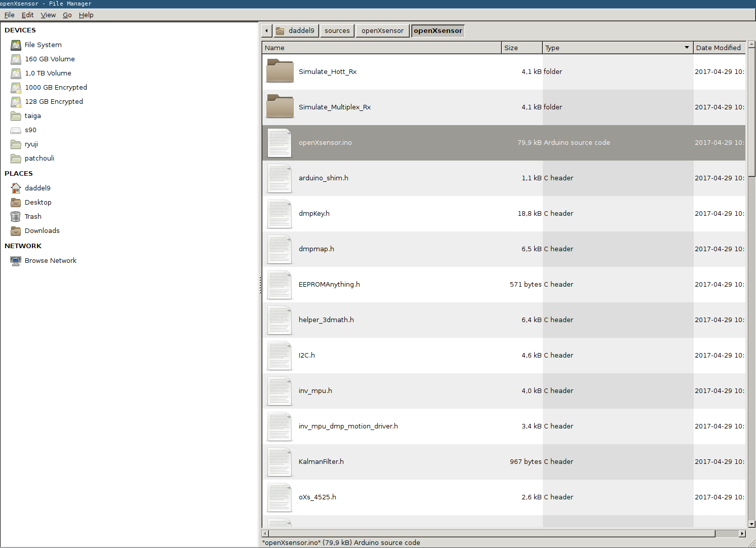Select the Simulate_Hott_Rx folder icon
Image resolution: width=756 pixels, height=548 pixels.
(x=280, y=71)
